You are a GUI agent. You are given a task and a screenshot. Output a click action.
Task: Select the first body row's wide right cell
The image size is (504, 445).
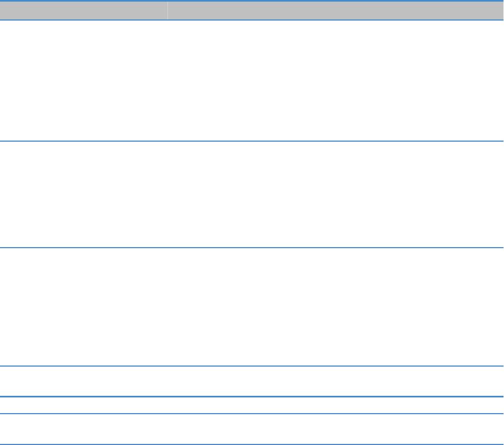(335, 81)
